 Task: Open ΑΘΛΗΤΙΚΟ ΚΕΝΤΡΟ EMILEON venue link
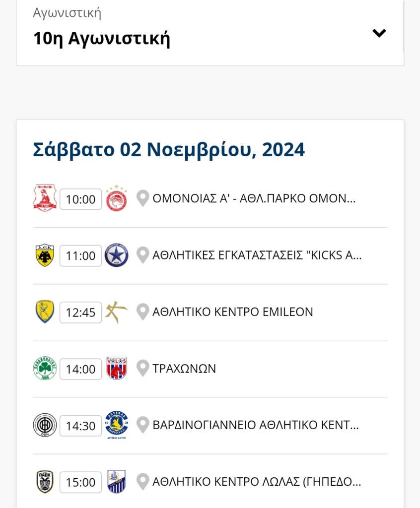tap(233, 312)
